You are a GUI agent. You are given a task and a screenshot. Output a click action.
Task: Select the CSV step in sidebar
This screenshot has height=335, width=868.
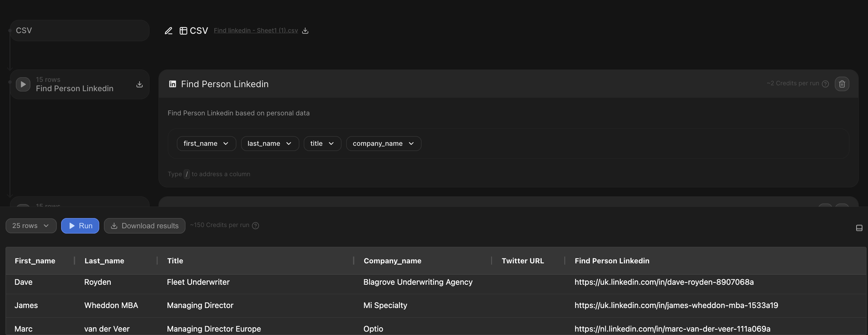pyautogui.click(x=79, y=31)
